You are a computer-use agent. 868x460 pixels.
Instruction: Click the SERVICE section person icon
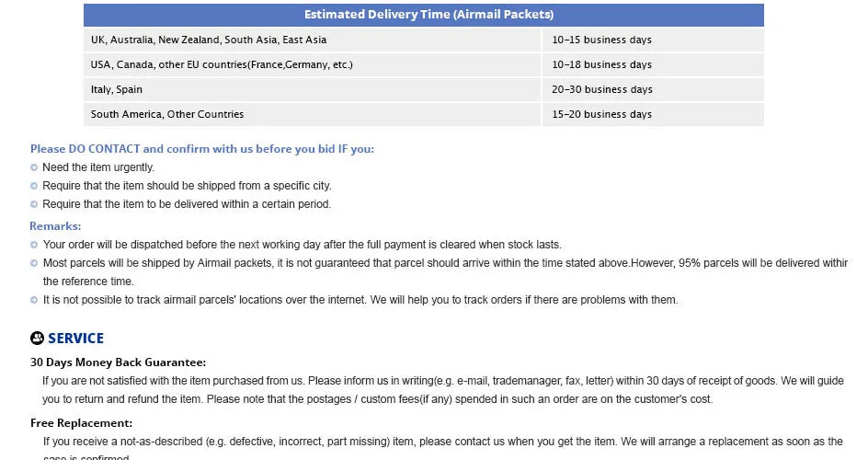tap(37, 338)
